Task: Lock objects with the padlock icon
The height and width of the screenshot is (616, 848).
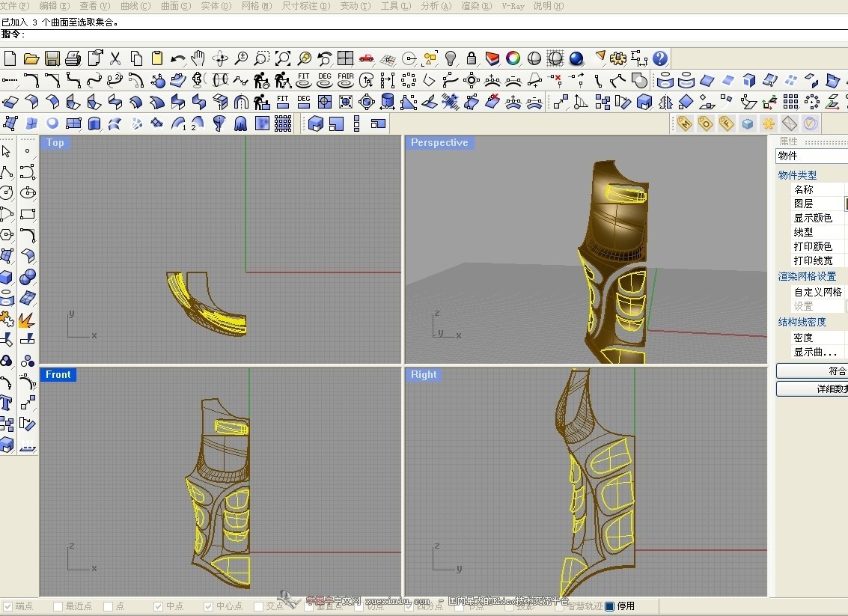Action: click(472, 58)
